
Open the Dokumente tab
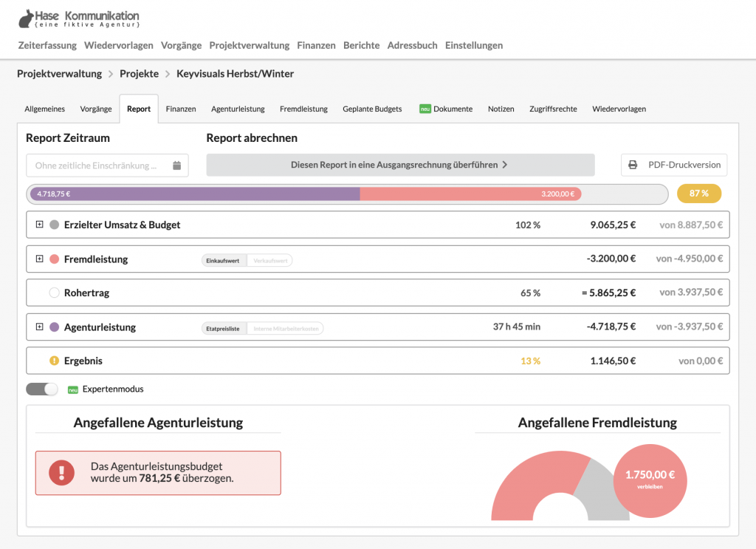click(x=446, y=109)
